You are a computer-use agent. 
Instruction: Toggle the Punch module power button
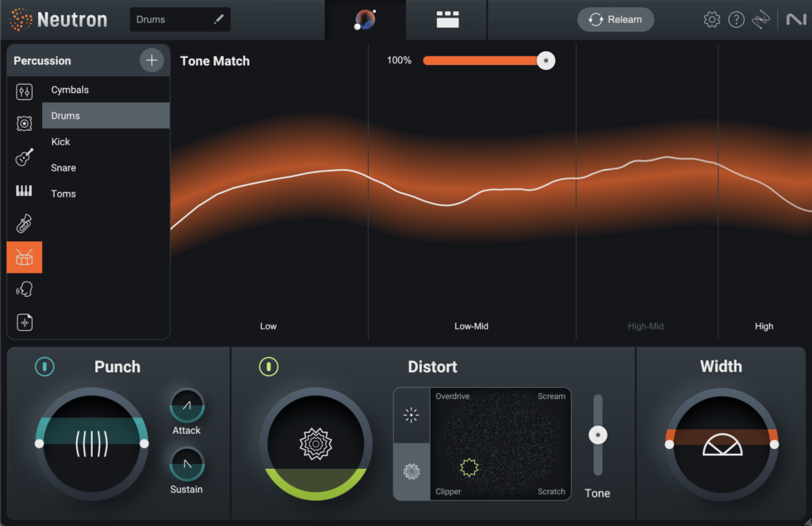tap(44, 367)
